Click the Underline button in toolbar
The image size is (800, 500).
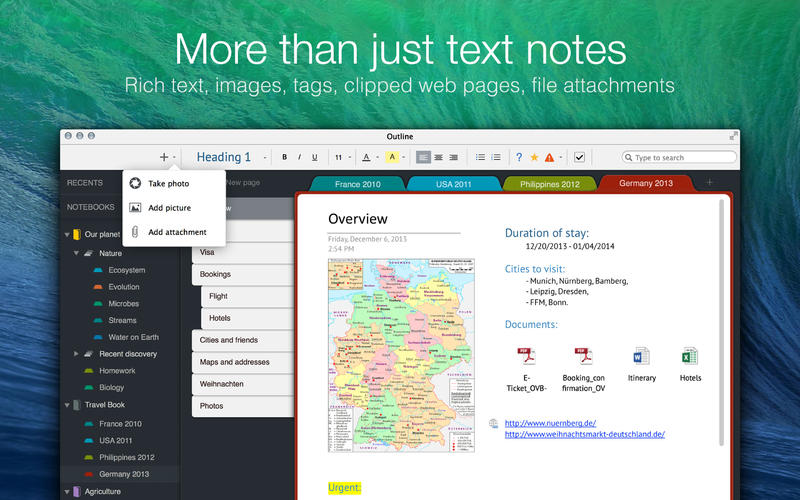pos(314,157)
